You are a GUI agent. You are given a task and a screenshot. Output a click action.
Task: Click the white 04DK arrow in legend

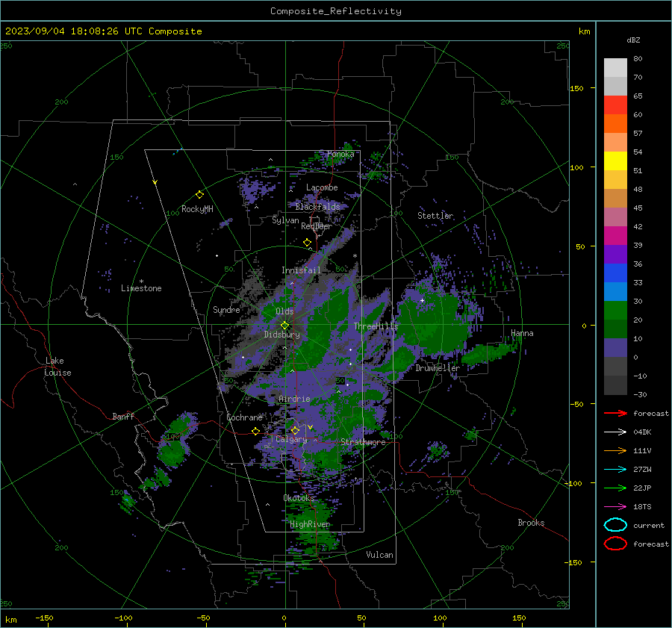tap(615, 432)
